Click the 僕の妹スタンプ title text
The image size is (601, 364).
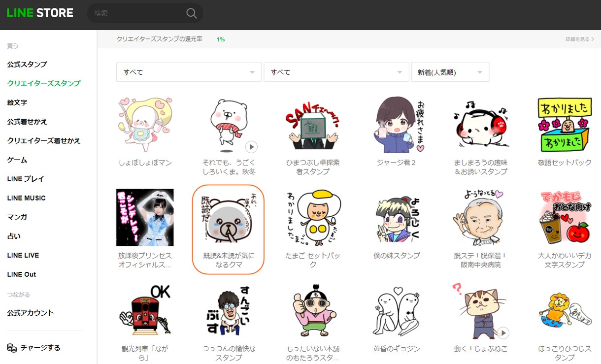(x=397, y=255)
